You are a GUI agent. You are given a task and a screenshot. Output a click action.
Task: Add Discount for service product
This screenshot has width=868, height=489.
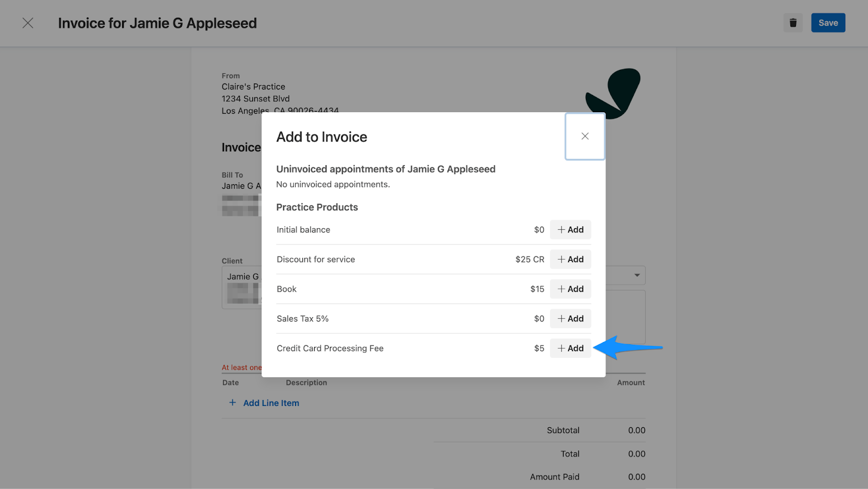[570, 259]
